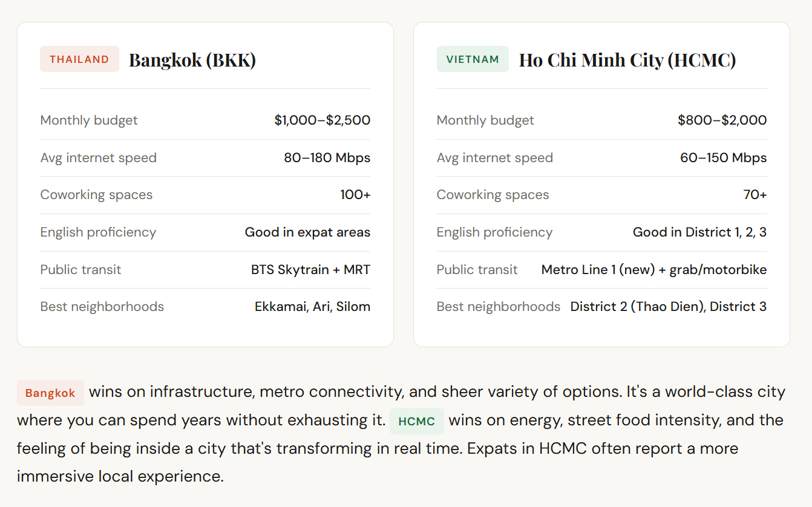Click Bangkok's $1,000–$2,500 monthly budget value
812x507 pixels.
click(x=322, y=120)
